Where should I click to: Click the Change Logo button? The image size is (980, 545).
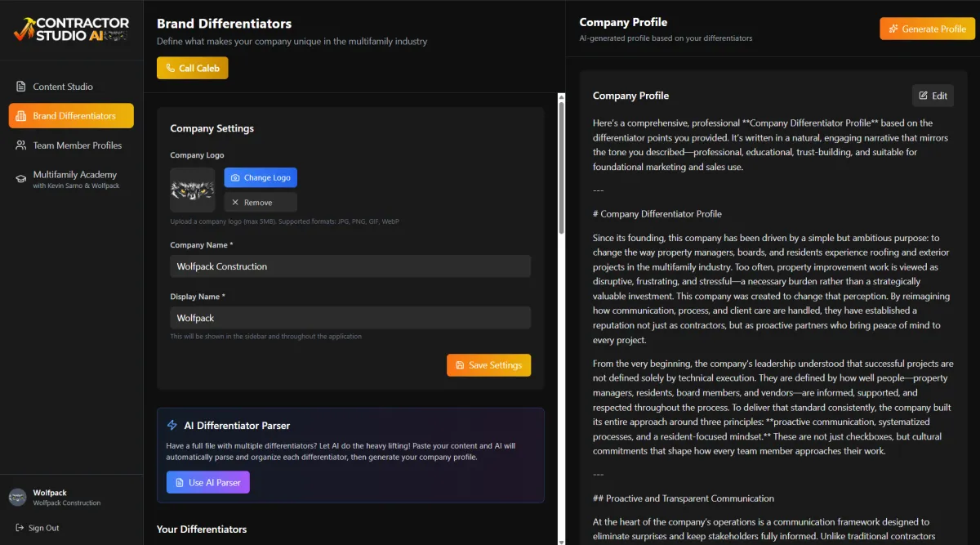coord(261,177)
